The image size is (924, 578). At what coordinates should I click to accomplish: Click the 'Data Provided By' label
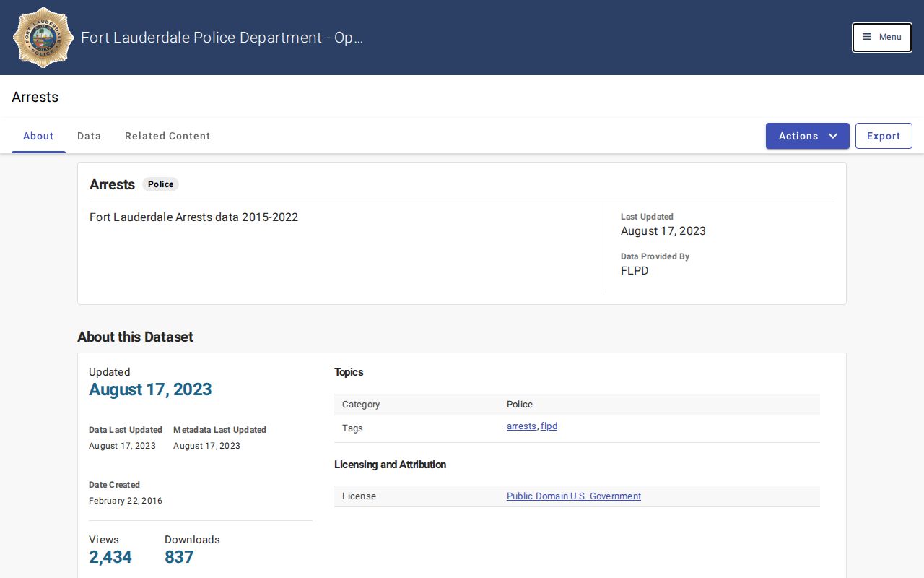[x=655, y=256]
